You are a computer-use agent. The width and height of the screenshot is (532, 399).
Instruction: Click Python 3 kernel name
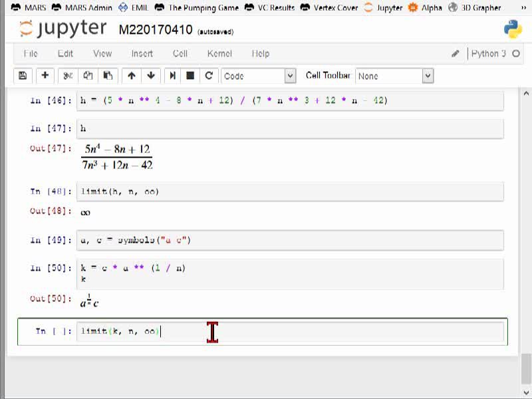[x=488, y=54]
